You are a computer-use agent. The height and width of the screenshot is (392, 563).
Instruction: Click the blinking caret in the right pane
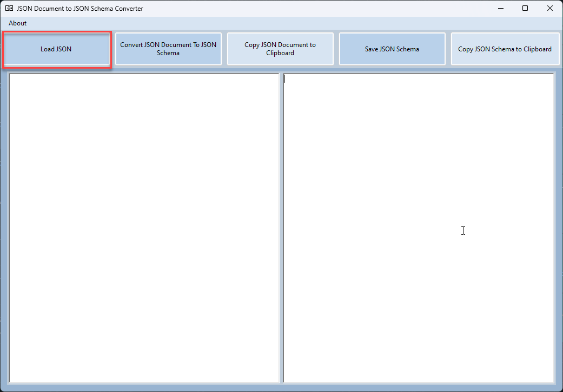pyautogui.click(x=285, y=79)
